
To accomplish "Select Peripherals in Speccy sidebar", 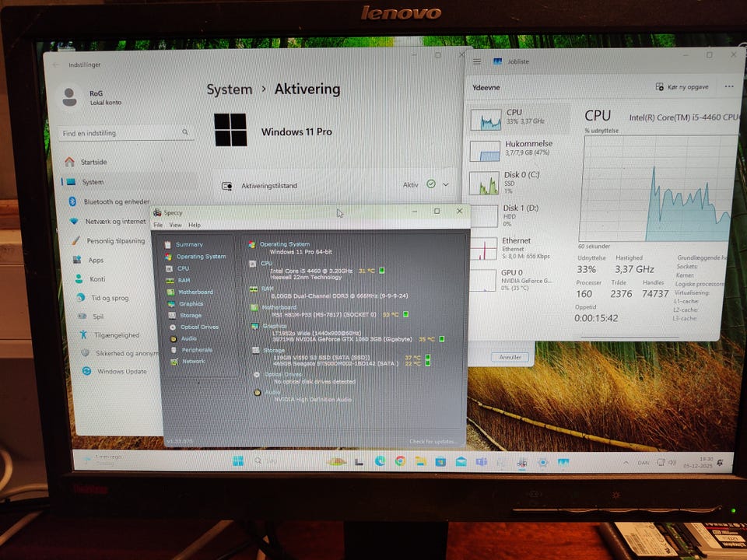I will point(196,349).
